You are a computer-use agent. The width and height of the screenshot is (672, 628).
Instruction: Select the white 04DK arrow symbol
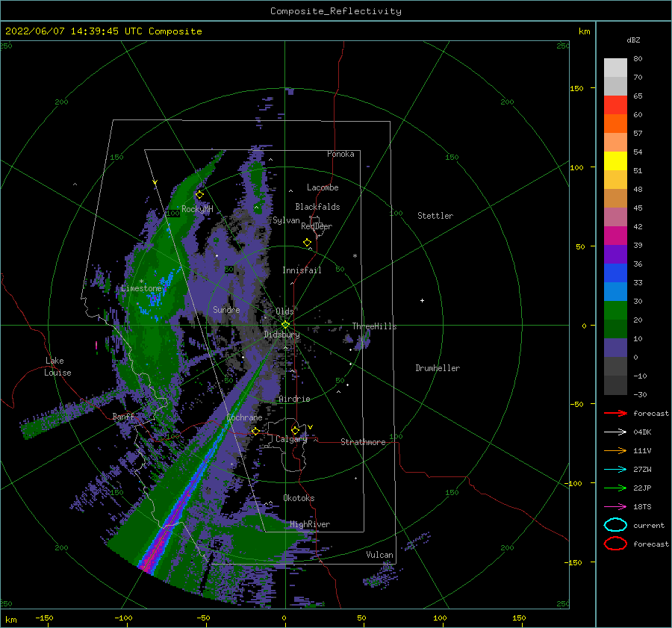(615, 432)
